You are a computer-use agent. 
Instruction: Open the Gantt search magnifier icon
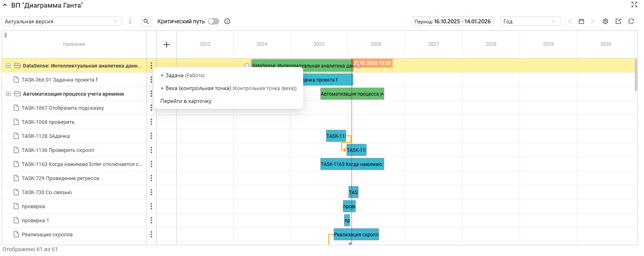[x=146, y=21]
